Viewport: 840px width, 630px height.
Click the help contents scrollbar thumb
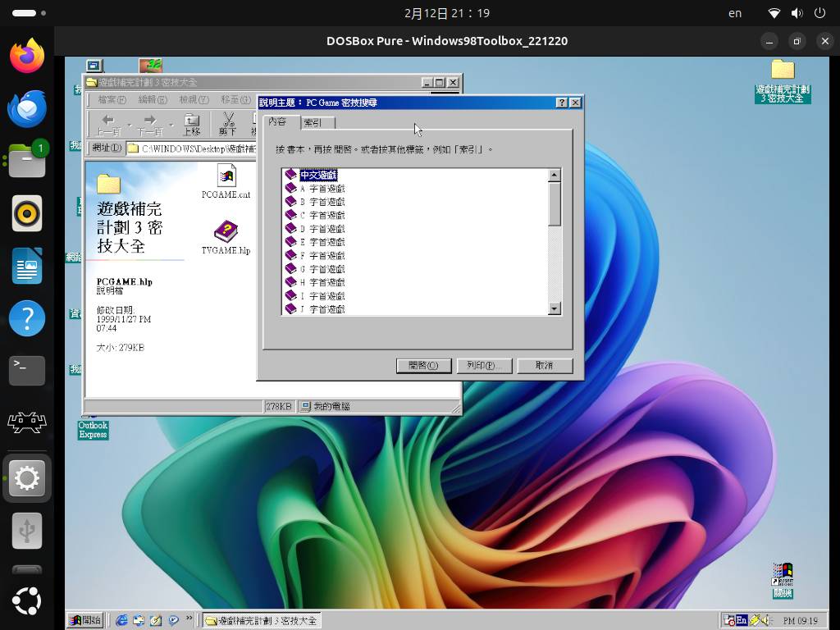tap(555, 203)
